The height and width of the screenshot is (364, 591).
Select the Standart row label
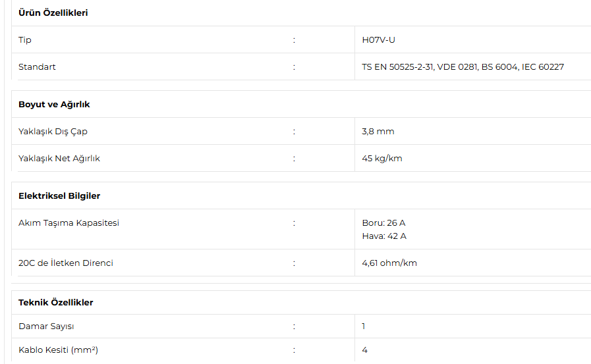pos(37,67)
